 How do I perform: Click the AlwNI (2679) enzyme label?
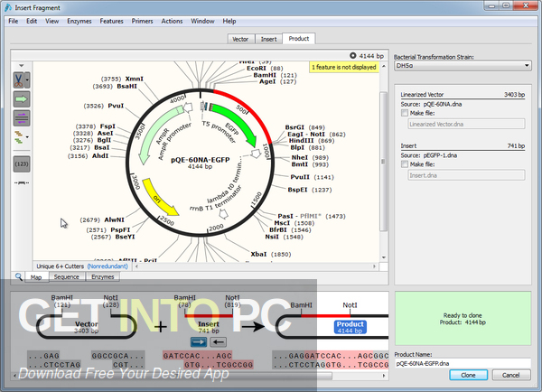click(102, 219)
